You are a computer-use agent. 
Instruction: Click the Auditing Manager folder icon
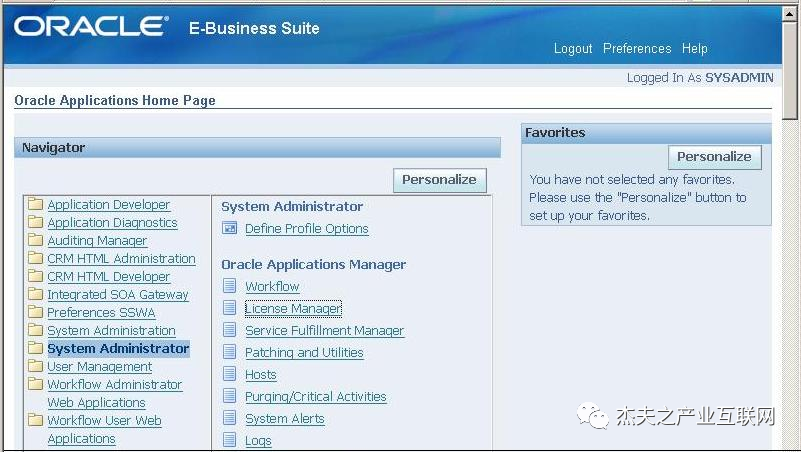coord(35,240)
